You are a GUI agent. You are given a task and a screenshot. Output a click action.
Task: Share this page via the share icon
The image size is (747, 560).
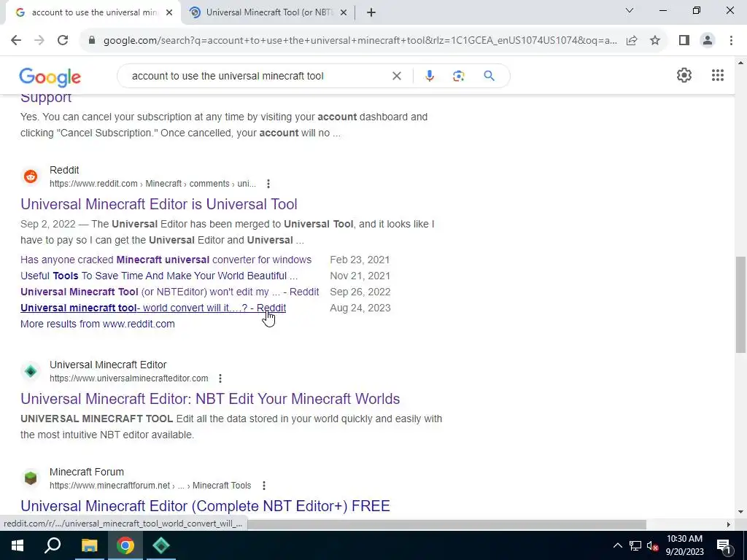point(632,41)
